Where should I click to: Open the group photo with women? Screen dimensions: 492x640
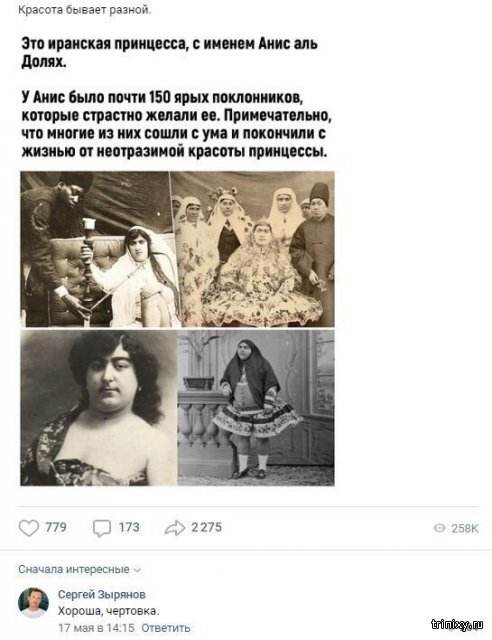(x=256, y=249)
